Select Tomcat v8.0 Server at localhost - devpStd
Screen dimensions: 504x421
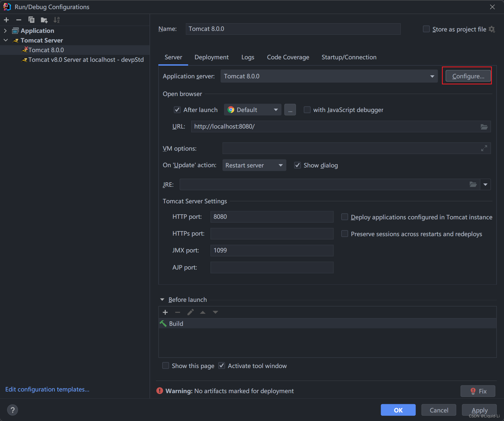tap(75, 60)
